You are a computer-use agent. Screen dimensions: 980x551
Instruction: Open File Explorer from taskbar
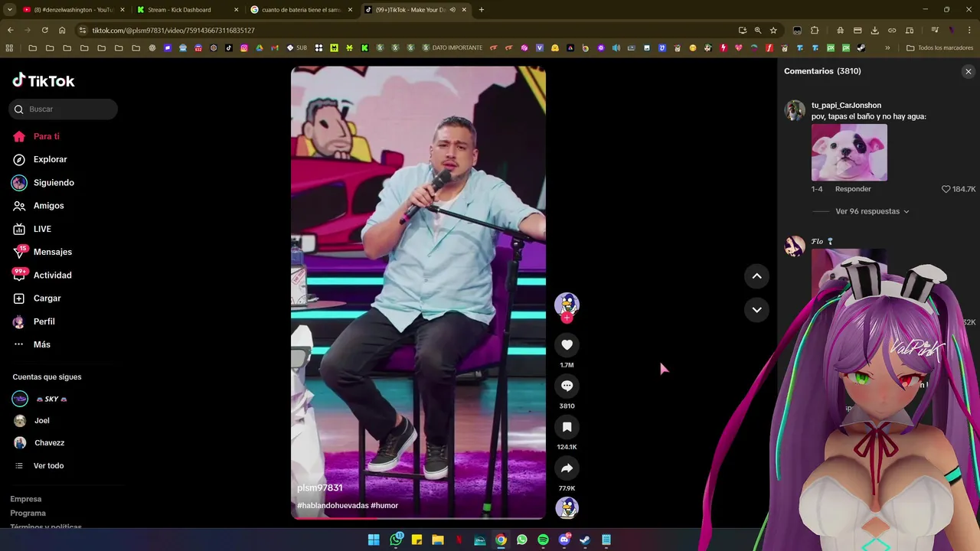(437, 540)
